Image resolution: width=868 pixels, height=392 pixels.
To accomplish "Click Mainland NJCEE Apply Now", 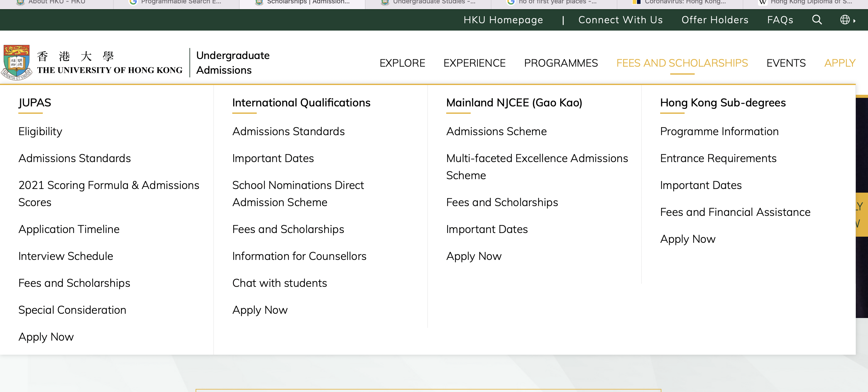I will click(474, 256).
